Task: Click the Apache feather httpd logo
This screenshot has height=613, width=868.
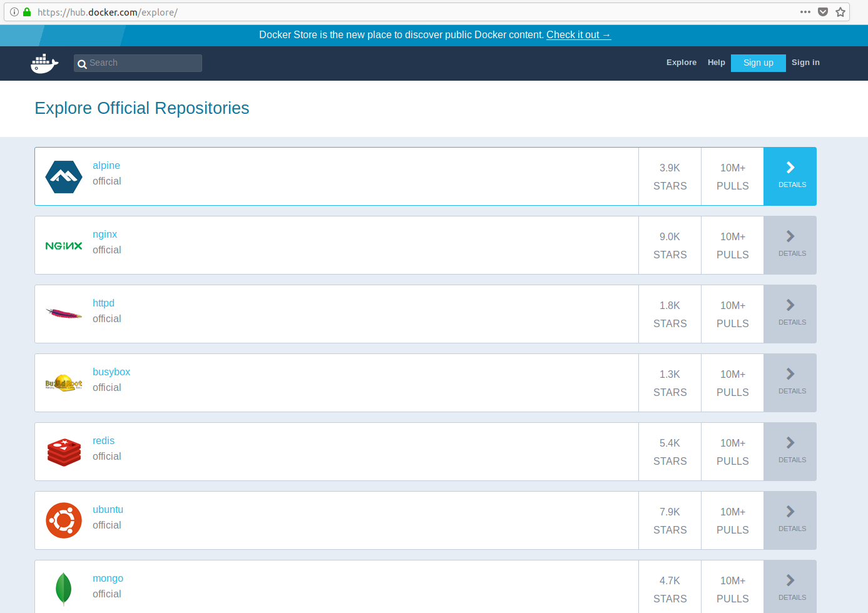Action: tap(64, 314)
